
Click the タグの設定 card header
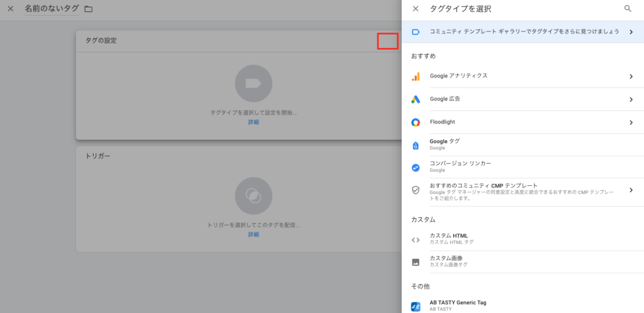(239, 41)
